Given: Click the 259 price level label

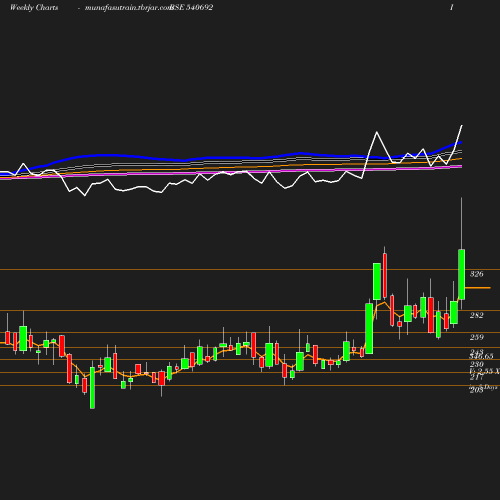Looking at the screenshot, I should pos(477,337).
